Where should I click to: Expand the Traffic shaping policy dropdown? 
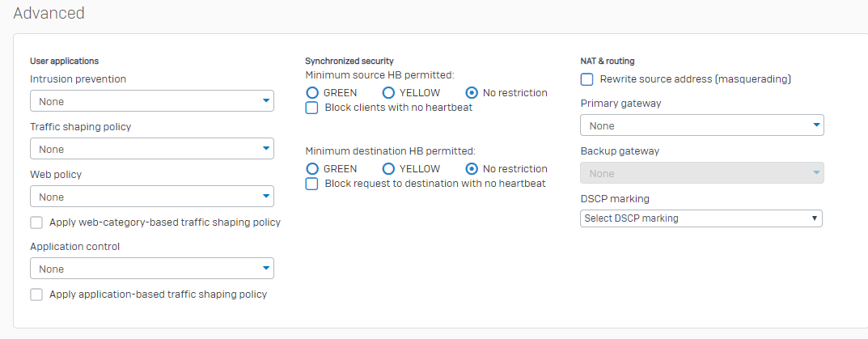point(152,149)
